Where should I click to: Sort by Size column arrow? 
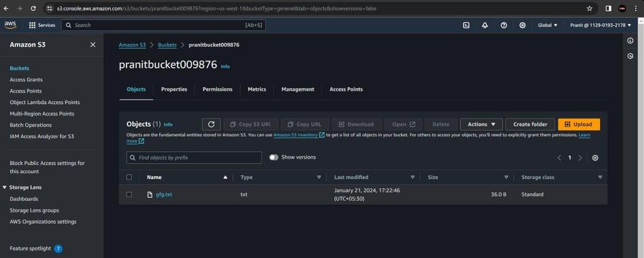(506, 177)
